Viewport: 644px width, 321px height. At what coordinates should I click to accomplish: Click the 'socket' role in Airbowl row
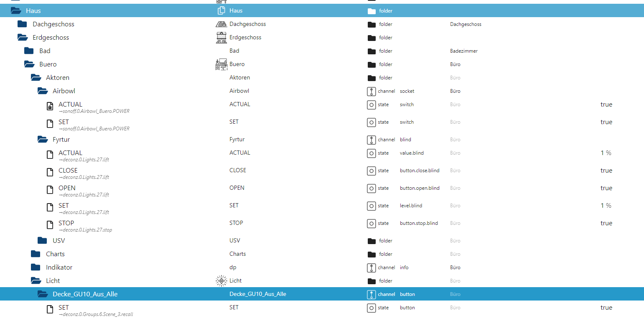pyautogui.click(x=407, y=91)
